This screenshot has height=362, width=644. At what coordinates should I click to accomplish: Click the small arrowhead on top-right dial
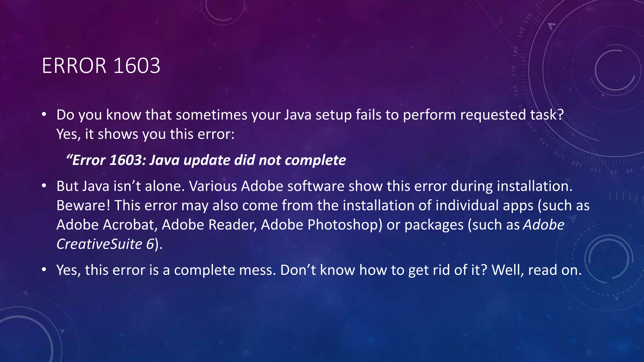coord(552,26)
